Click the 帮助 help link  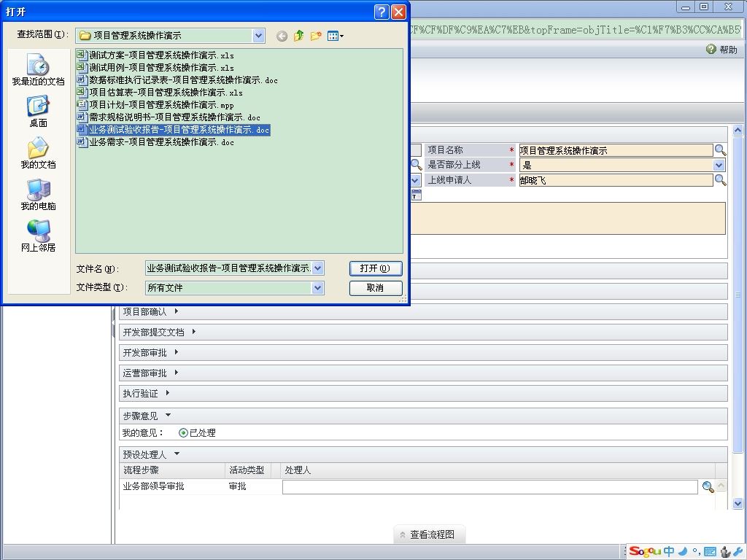pos(728,50)
